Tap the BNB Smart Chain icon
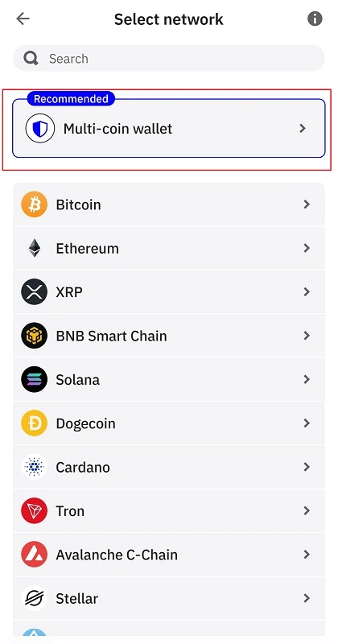The width and height of the screenshot is (338, 644). point(34,336)
